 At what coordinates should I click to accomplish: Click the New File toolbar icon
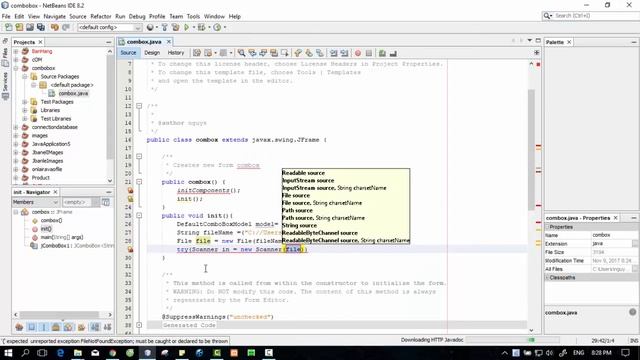8,27
